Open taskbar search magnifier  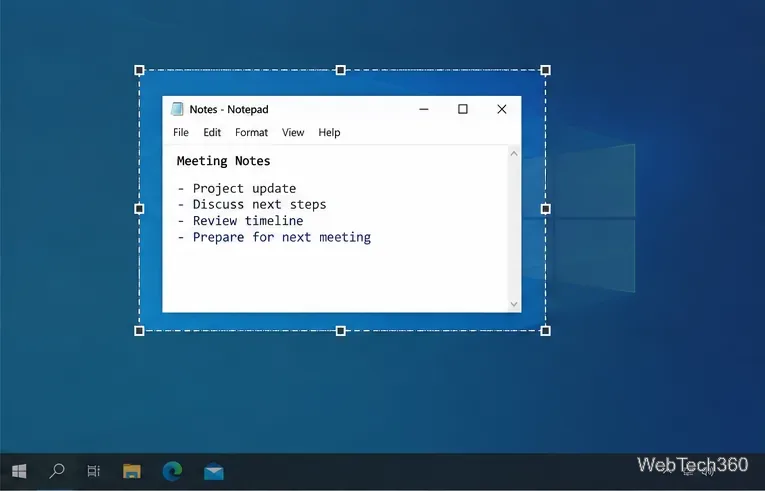coord(57,471)
